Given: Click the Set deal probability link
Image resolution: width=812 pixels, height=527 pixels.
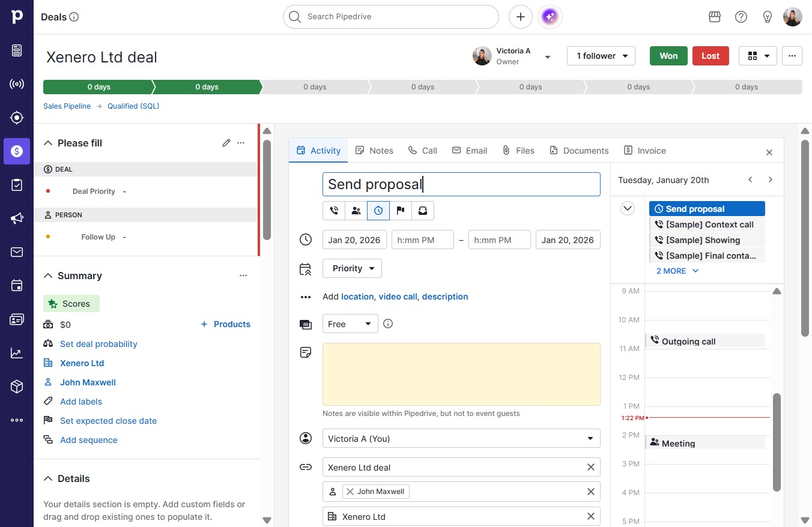Looking at the screenshot, I should coord(98,344).
